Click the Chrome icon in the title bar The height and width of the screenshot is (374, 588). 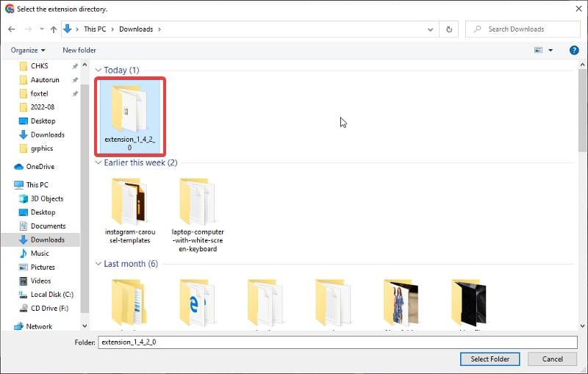click(x=10, y=9)
